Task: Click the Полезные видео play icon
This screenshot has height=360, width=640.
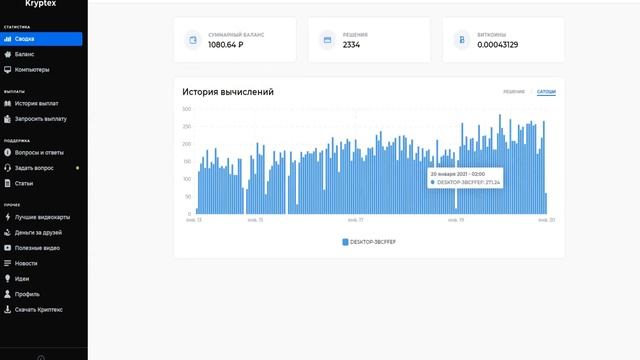Action: pos(7,248)
